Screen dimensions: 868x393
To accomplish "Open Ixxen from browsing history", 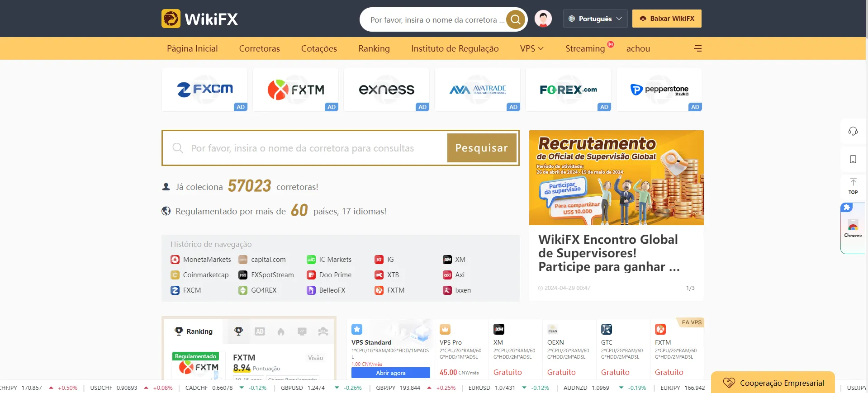I will [x=463, y=290].
